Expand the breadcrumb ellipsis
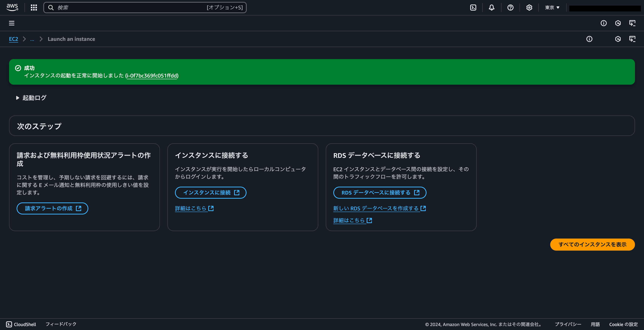This screenshot has width=644, height=330. click(32, 39)
